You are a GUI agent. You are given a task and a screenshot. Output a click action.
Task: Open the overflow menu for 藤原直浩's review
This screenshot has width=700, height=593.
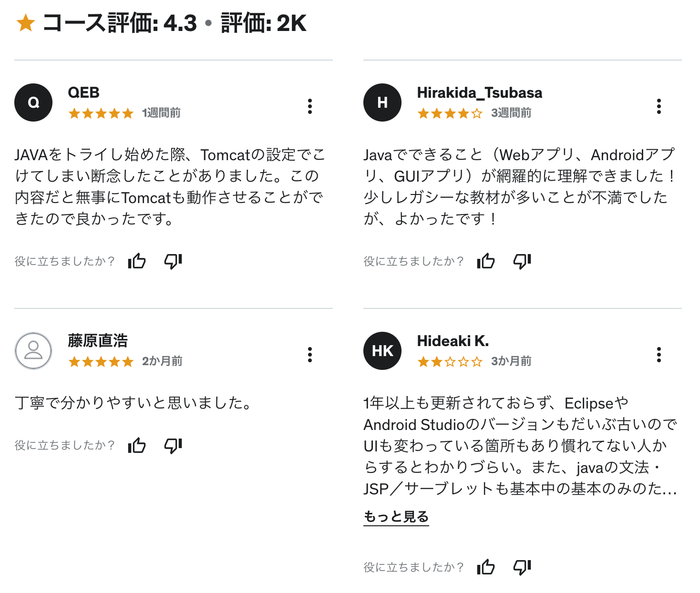[x=310, y=355]
